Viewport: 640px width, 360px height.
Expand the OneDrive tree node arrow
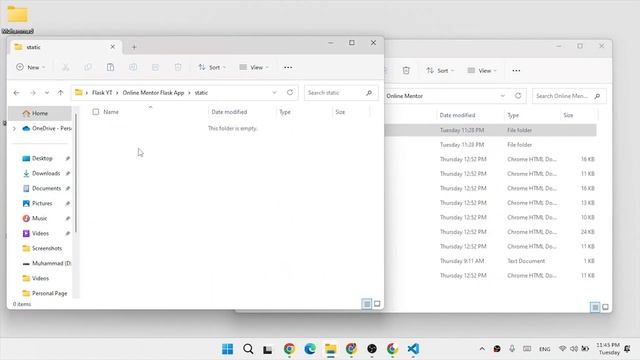coord(14,129)
